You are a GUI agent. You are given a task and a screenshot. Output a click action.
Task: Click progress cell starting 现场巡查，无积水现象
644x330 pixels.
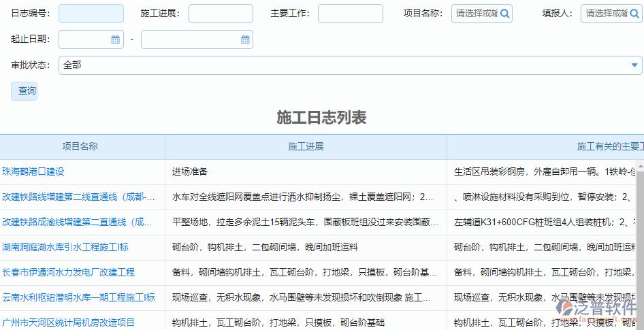tap(306, 297)
